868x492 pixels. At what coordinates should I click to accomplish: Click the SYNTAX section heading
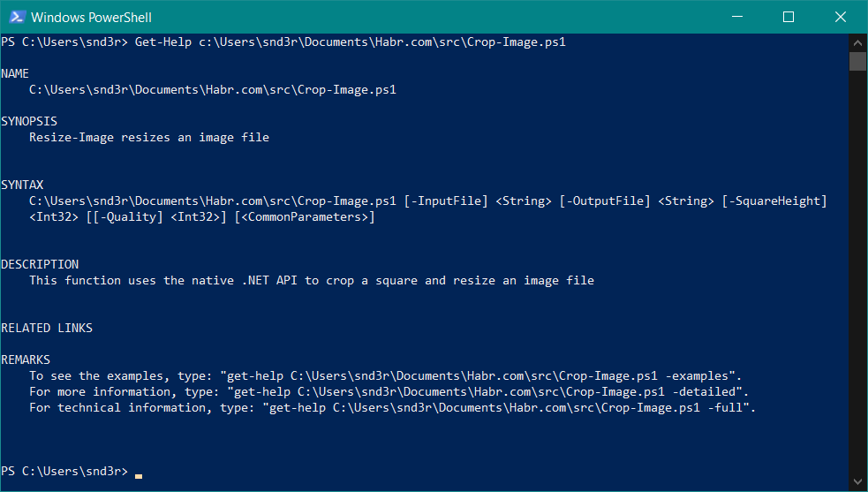point(22,185)
